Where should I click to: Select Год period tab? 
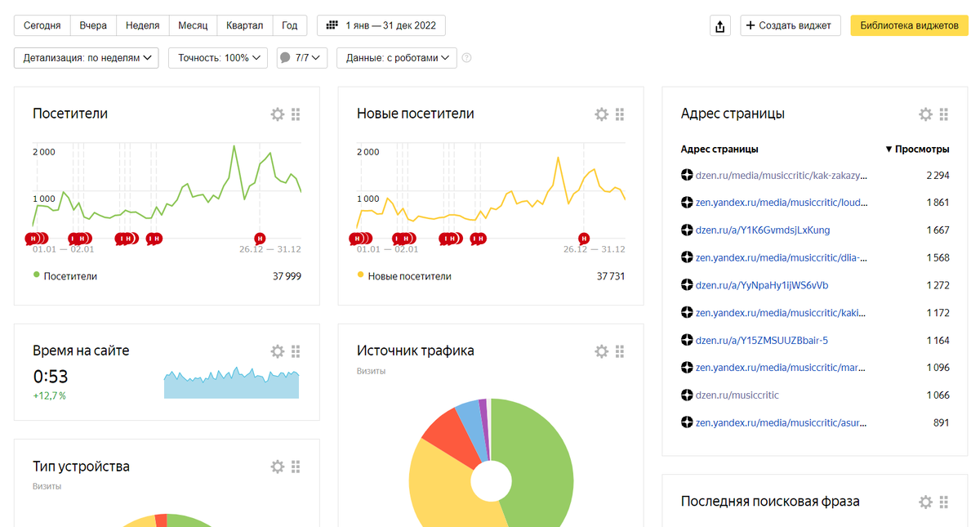[x=290, y=25]
